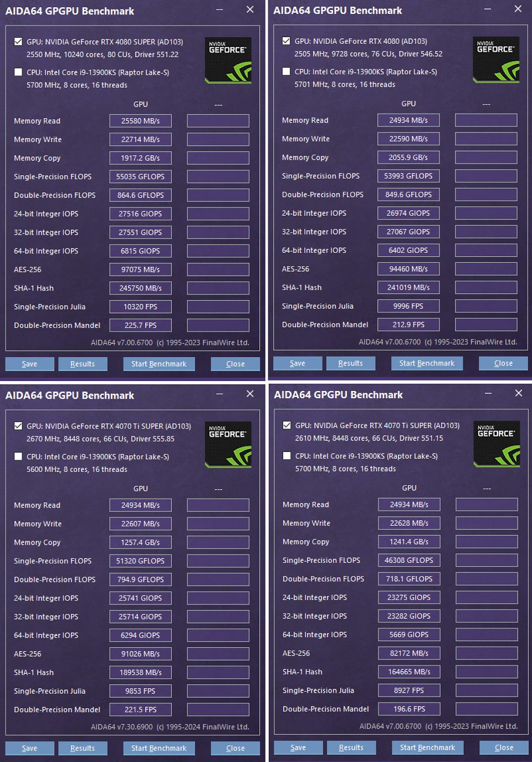Enable CPU checkbox in RTX 4080 SUPER window
Screen dimensions: 532x762
(x=18, y=72)
